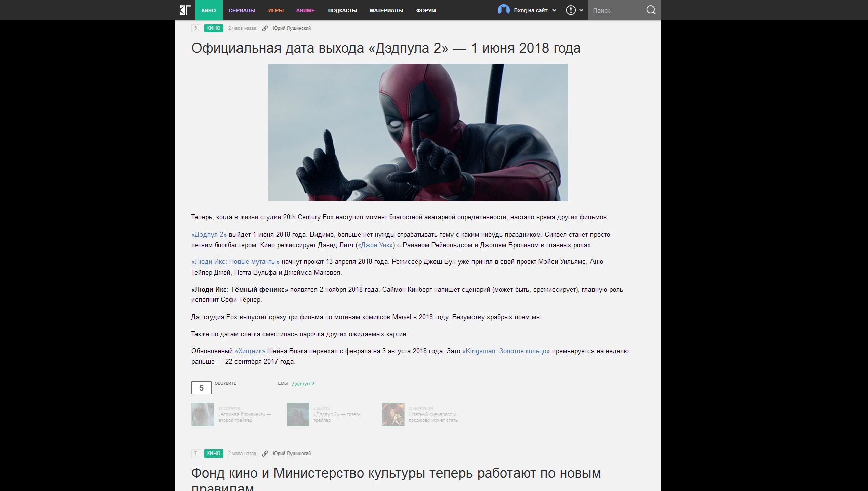
Task: Follow the «Джон Уик» link
Action: tap(375, 245)
